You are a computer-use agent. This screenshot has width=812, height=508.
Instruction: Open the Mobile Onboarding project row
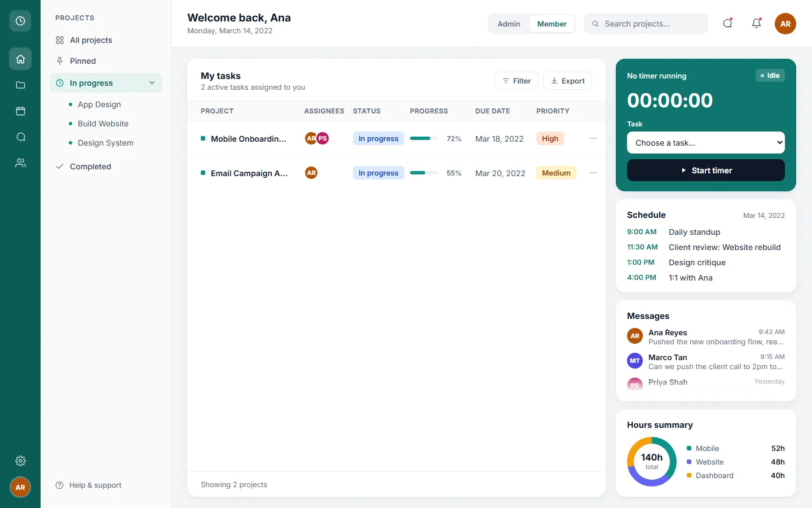coord(396,138)
